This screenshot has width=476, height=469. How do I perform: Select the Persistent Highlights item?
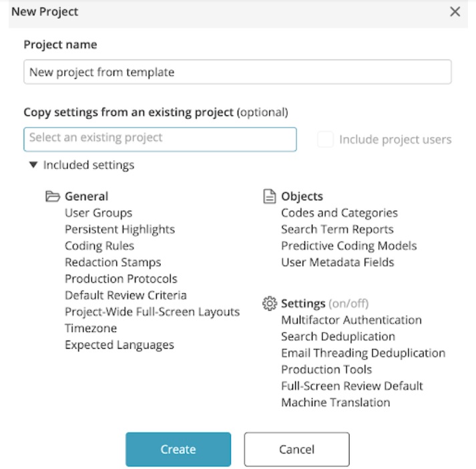[120, 230]
